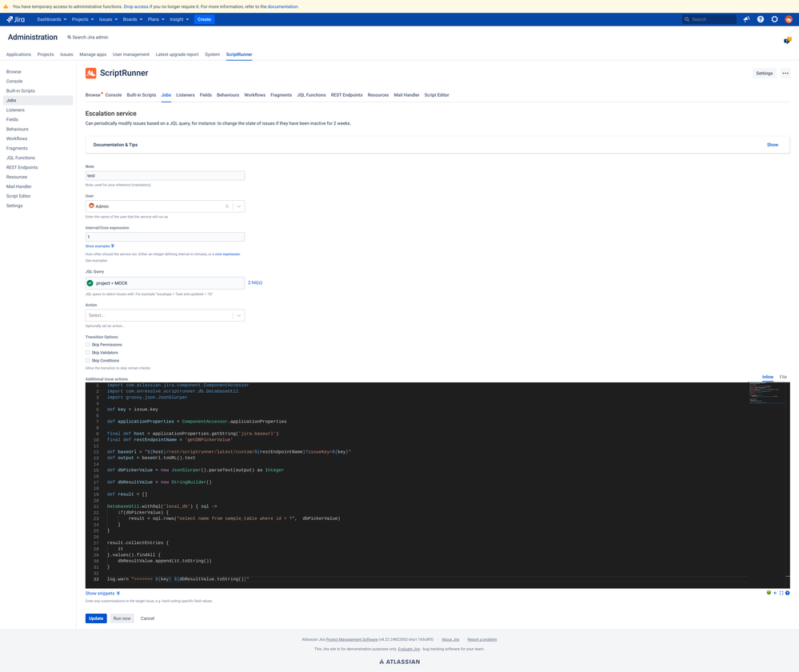
Task: Open the Jira settings gear icon
Action: point(773,19)
